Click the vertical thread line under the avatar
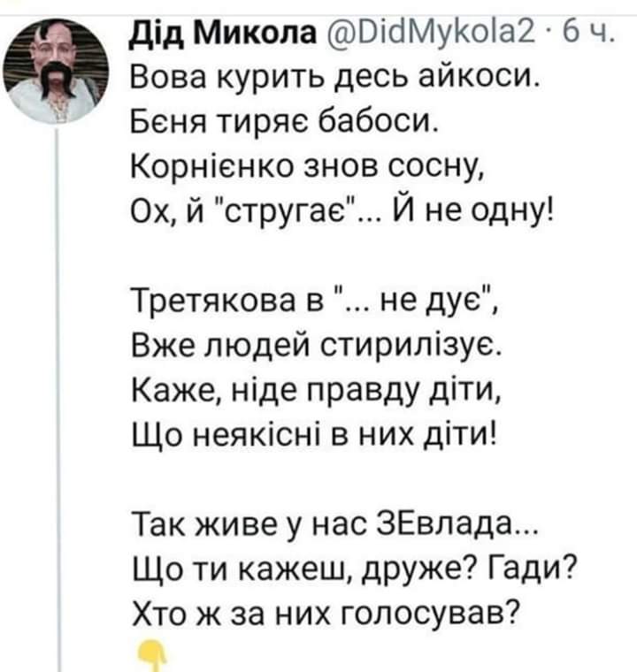This screenshot has height=672, width=637. tap(58, 398)
